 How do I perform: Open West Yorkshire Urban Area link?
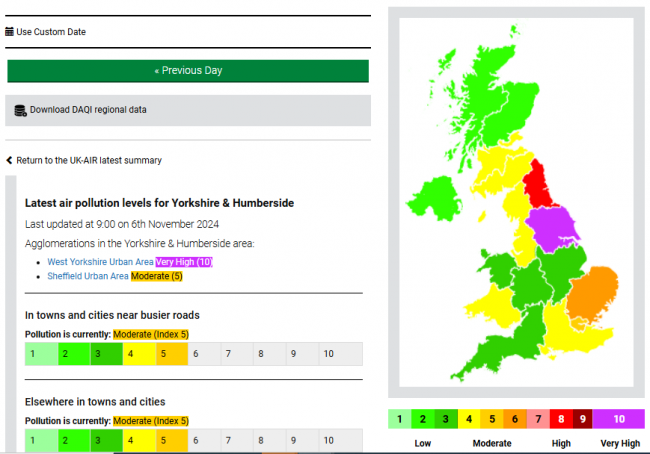100,262
